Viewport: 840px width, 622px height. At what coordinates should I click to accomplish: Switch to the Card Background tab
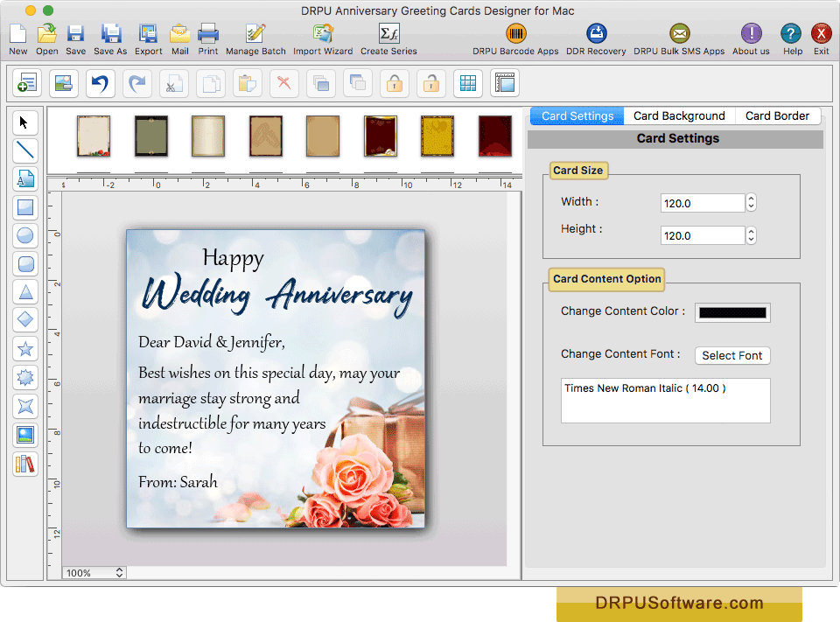679,115
